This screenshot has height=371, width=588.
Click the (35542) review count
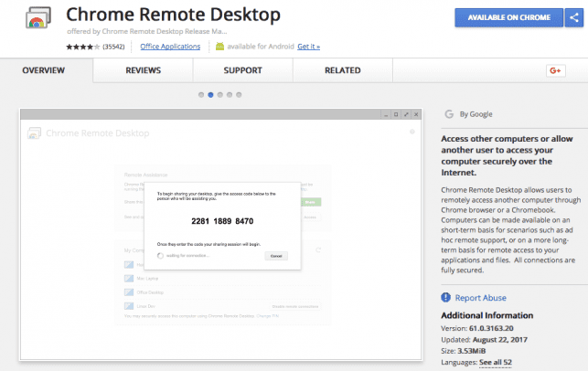113,47
